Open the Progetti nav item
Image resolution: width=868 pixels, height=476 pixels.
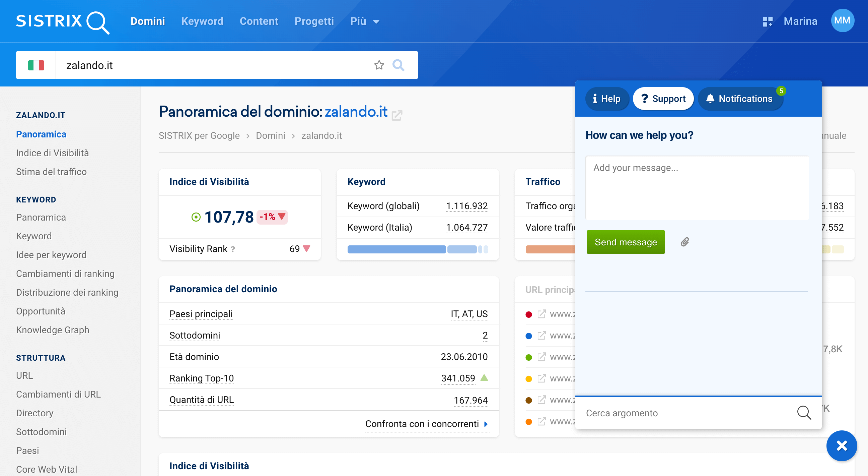click(314, 21)
